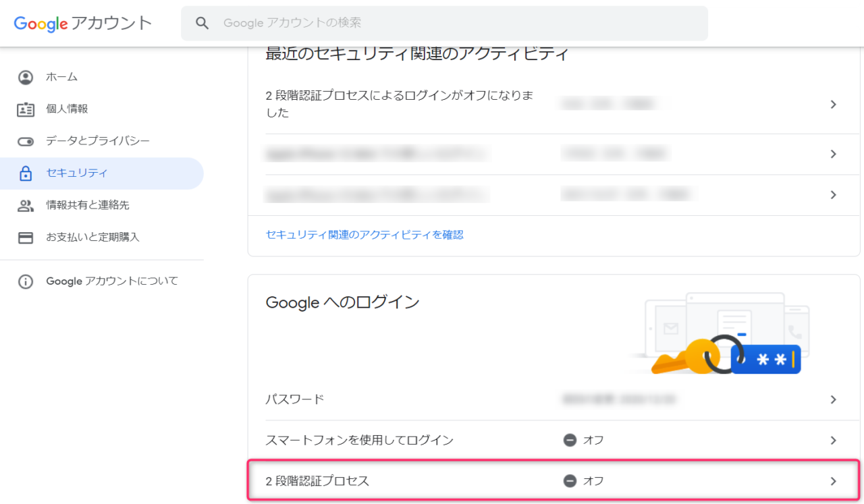Click the オフ status icon for スマートフォンを使用してログイン
Screen dimensions: 864x504
(570, 441)
